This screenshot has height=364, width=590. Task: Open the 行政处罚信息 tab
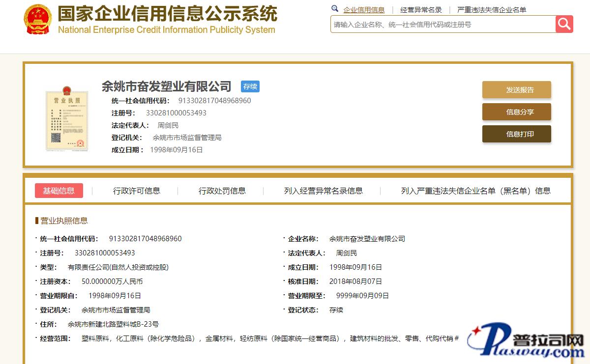(x=222, y=191)
